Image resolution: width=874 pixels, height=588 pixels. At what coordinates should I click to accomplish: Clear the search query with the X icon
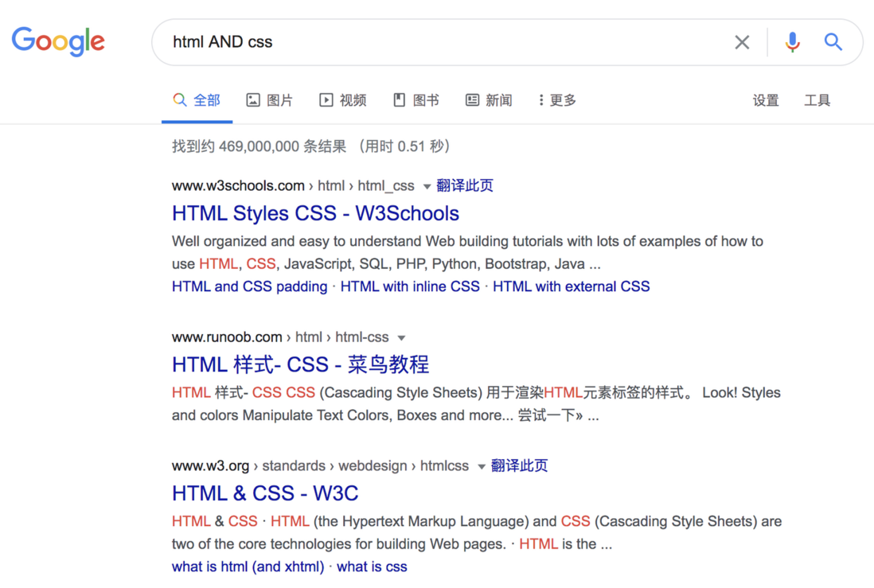coord(742,42)
